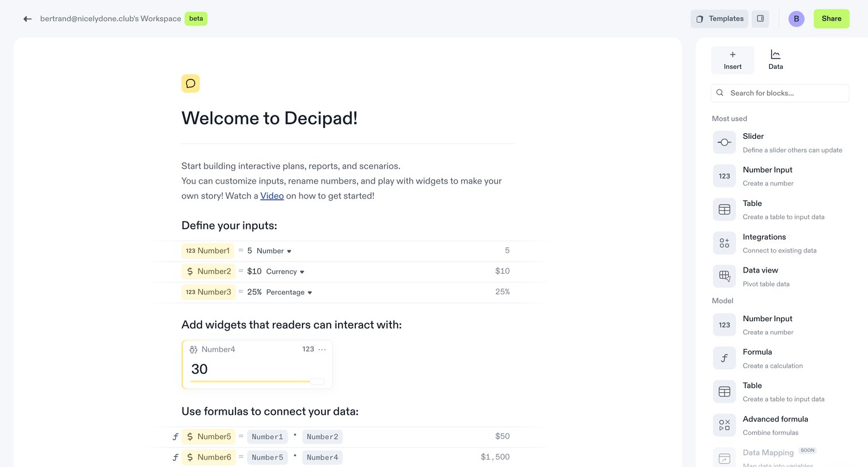
Task: Click the Number1 variable label
Action: 208,251
